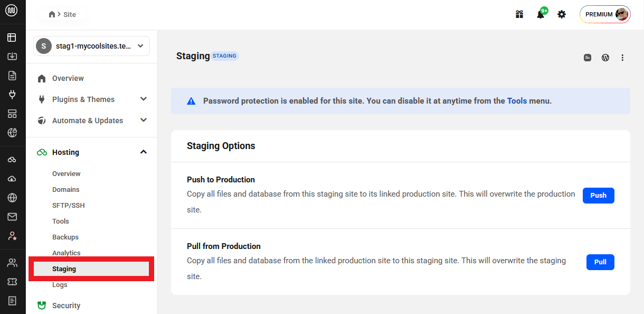Open notifications bell with 9+ badge
Screen dimensions: 644x314
click(541, 14)
